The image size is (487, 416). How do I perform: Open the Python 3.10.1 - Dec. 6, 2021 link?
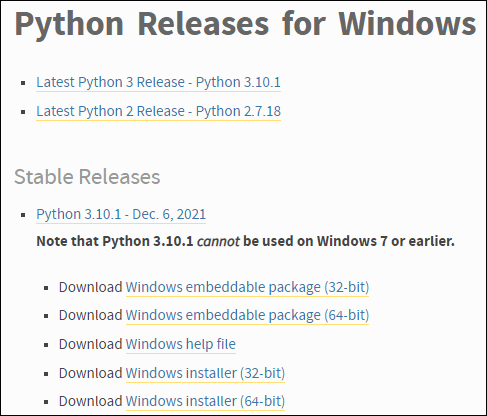121,214
